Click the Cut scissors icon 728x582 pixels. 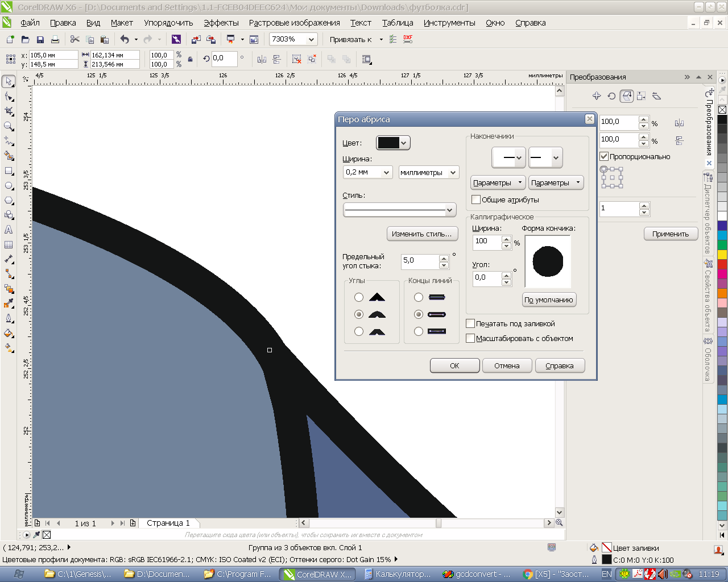click(75, 39)
